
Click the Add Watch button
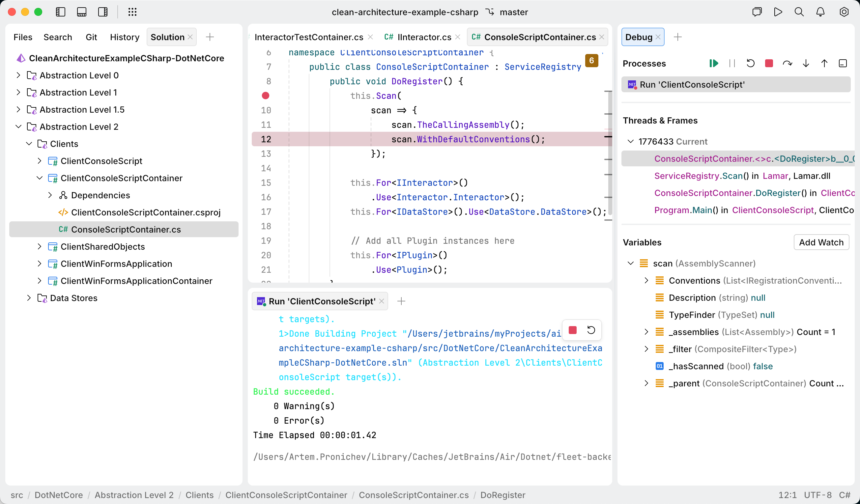click(x=821, y=242)
